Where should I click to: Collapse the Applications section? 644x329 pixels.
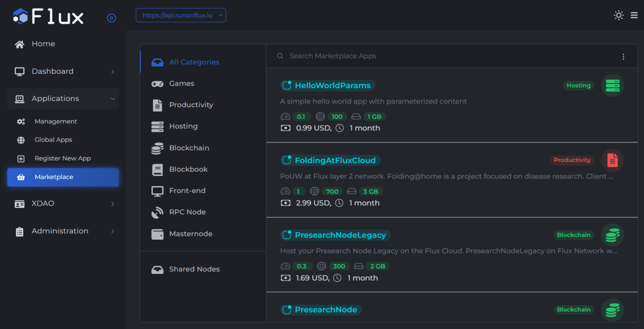click(x=63, y=98)
